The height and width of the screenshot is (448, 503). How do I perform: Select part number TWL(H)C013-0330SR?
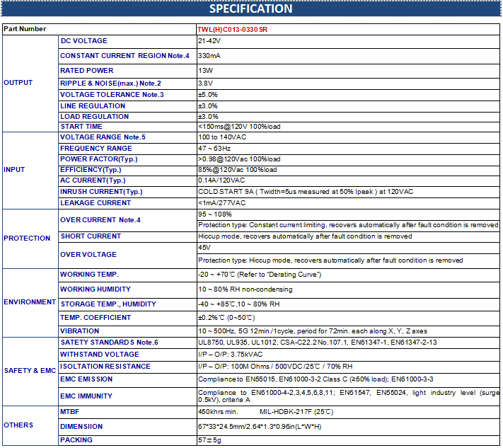(232, 30)
